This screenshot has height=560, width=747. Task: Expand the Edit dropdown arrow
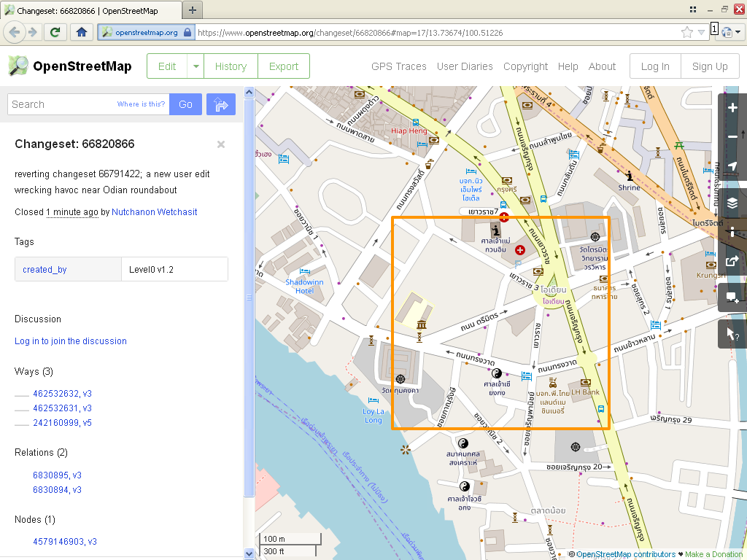pos(196,66)
